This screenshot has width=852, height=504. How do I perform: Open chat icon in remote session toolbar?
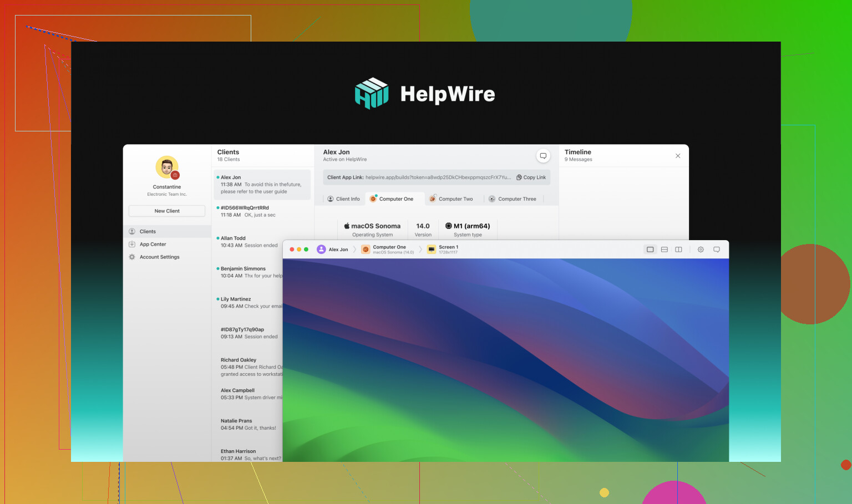[716, 250]
